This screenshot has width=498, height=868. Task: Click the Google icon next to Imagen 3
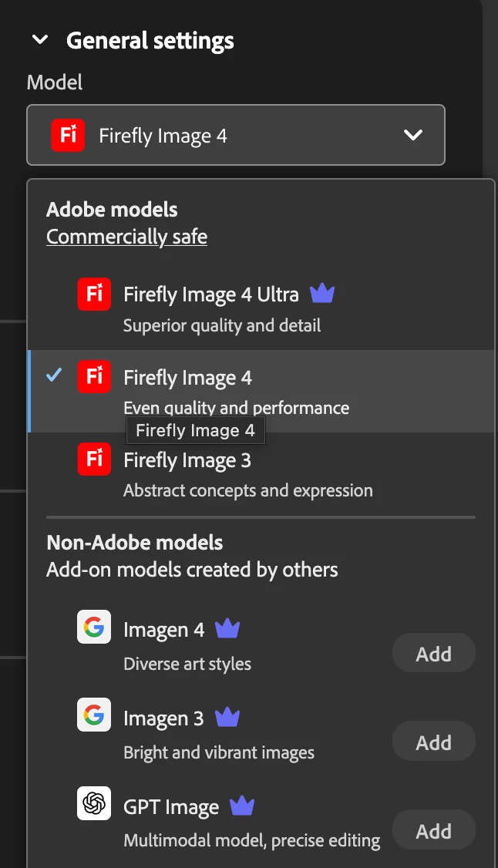tap(94, 715)
